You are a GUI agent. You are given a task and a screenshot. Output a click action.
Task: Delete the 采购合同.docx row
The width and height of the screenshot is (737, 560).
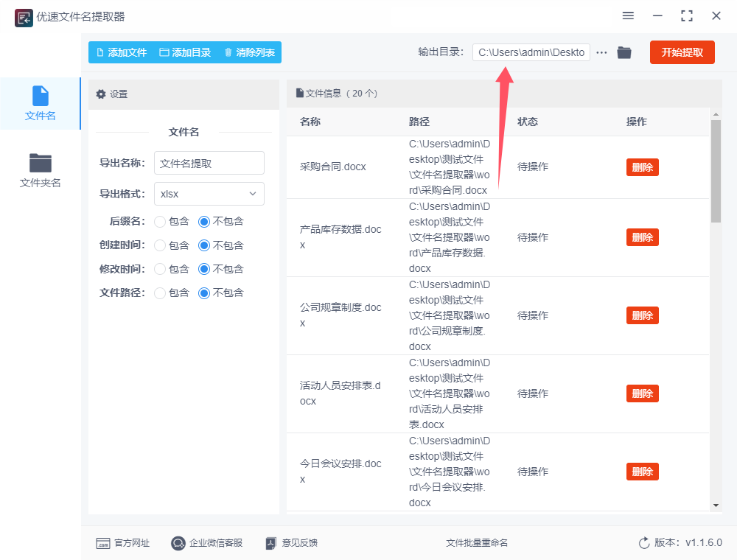(642, 167)
